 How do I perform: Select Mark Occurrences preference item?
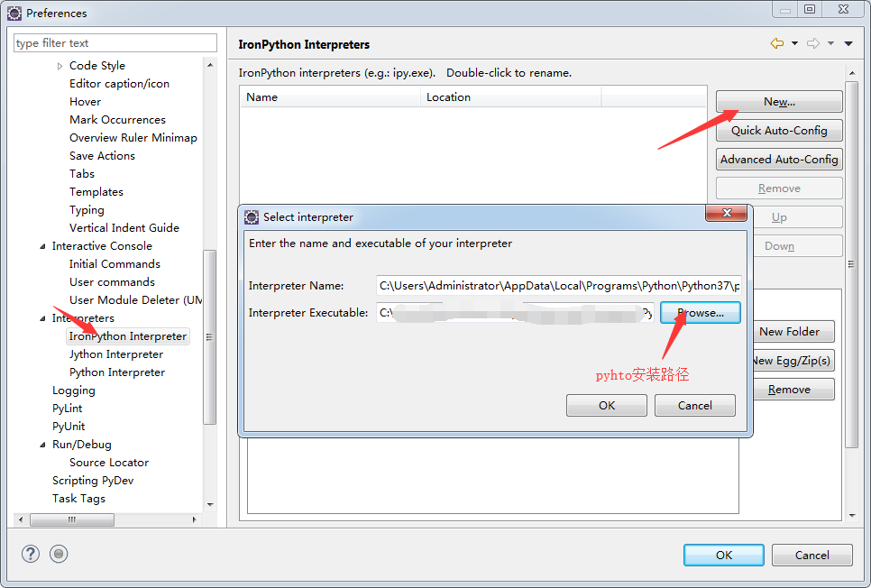coord(117,120)
